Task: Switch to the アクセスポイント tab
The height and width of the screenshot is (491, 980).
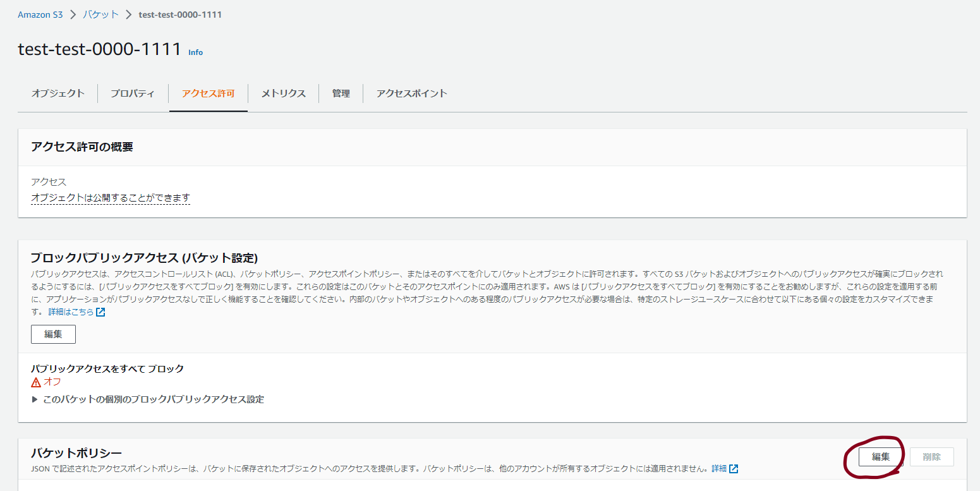Action: pyautogui.click(x=412, y=94)
